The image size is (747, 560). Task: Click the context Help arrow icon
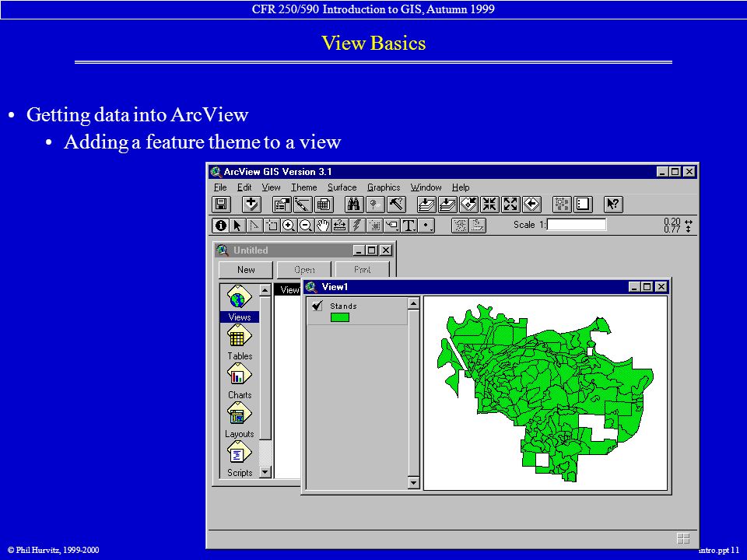612,205
